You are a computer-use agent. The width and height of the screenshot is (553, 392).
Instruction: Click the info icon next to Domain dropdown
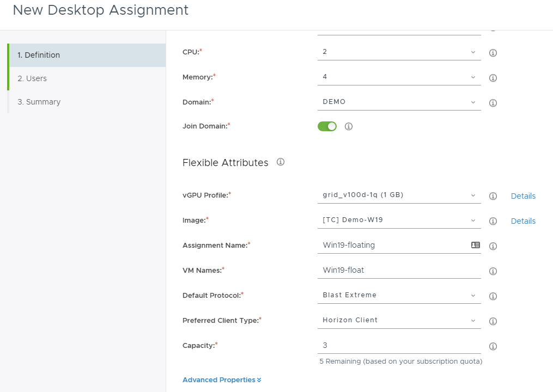[493, 103]
